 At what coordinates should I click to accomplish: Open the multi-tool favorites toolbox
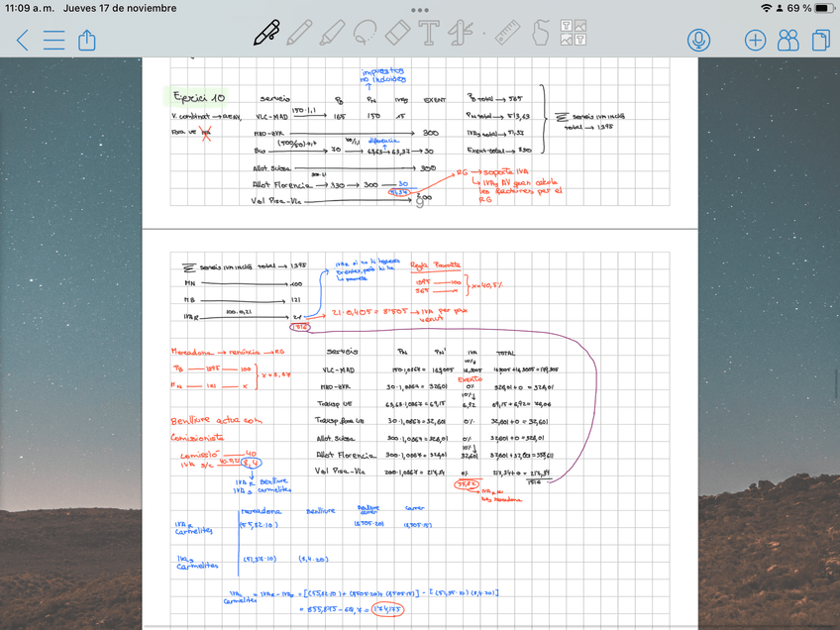[x=459, y=34]
